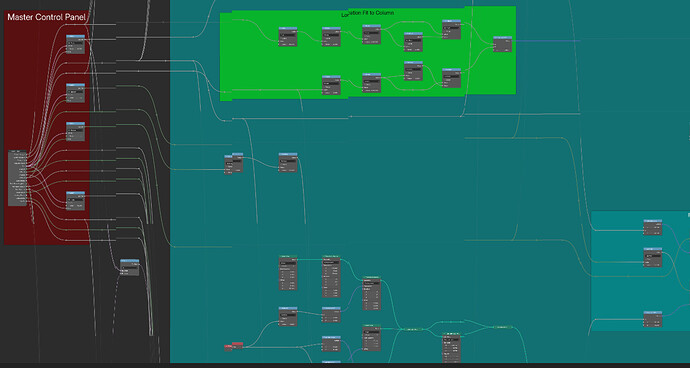Select the bottom node in the light teal frame
The image size is (690, 368).
point(653,319)
